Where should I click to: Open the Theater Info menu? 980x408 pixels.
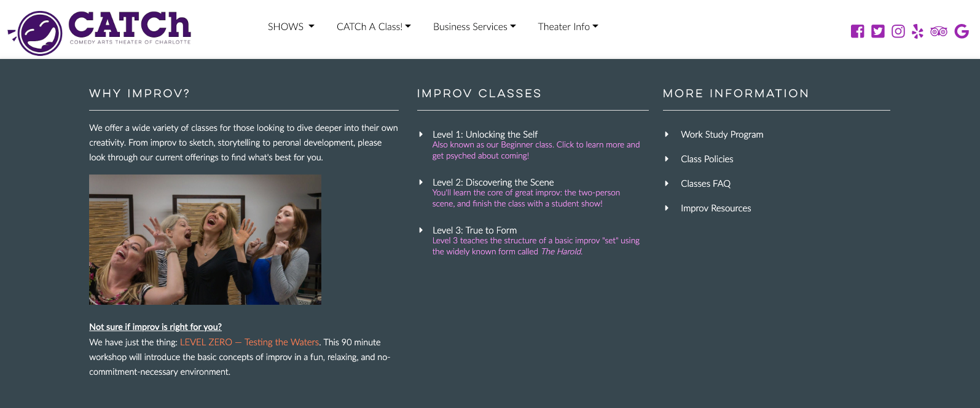568,26
